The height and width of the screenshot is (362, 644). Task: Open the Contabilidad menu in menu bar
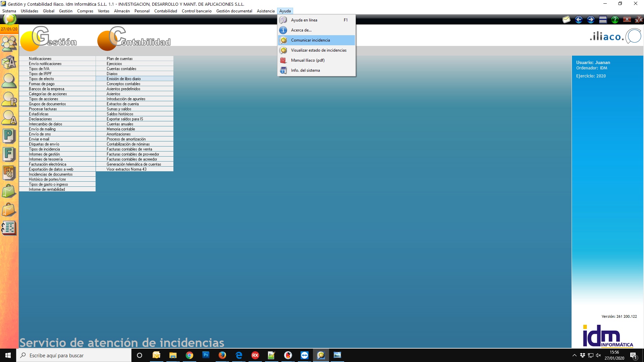(166, 11)
